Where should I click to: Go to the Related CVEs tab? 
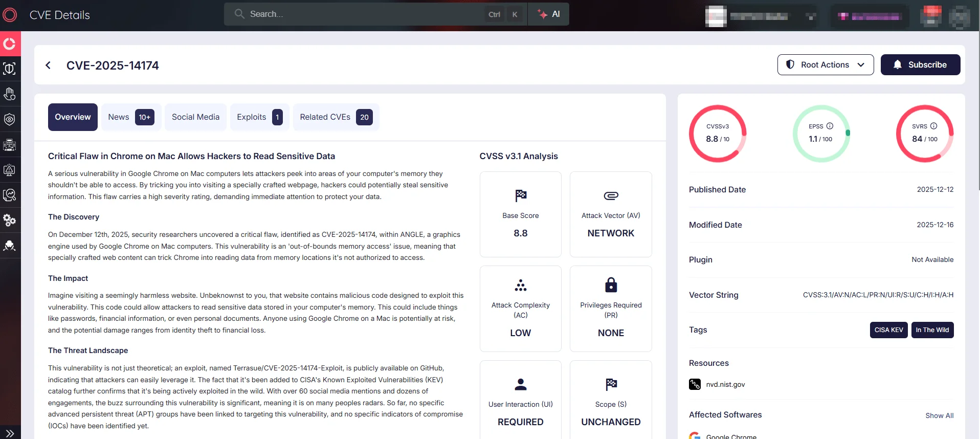coord(336,117)
